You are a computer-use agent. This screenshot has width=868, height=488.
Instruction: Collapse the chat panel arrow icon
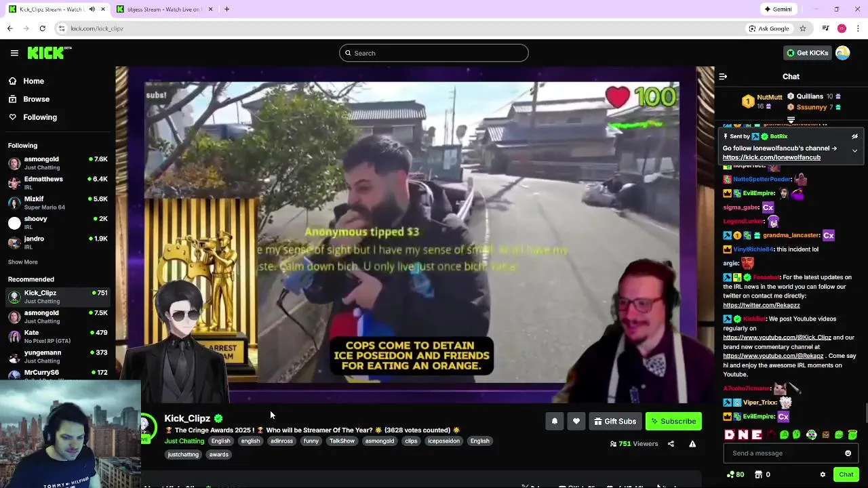coord(723,77)
